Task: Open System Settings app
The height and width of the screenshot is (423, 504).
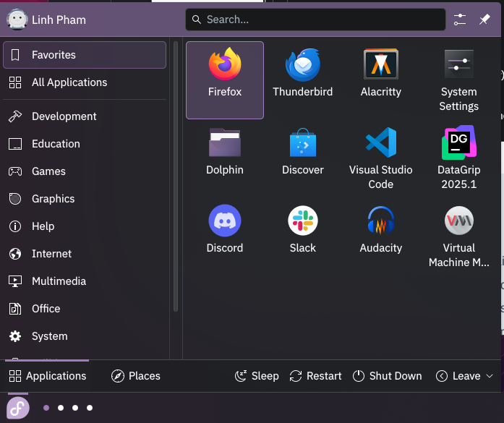Action: click(458, 80)
